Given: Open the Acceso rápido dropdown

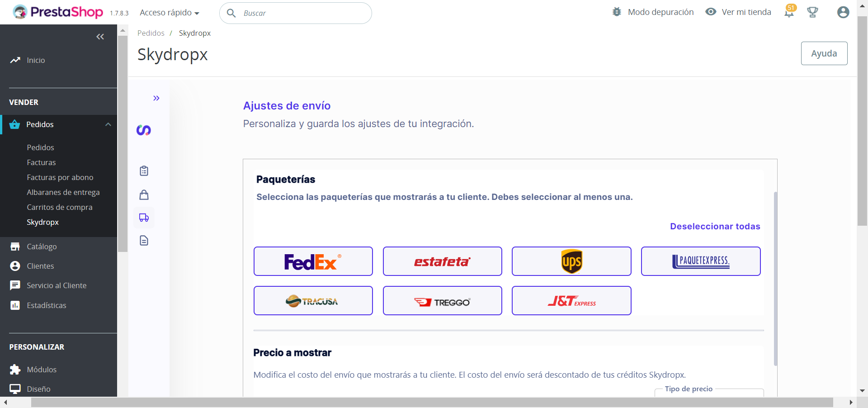Looking at the screenshot, I should point(170,13).
